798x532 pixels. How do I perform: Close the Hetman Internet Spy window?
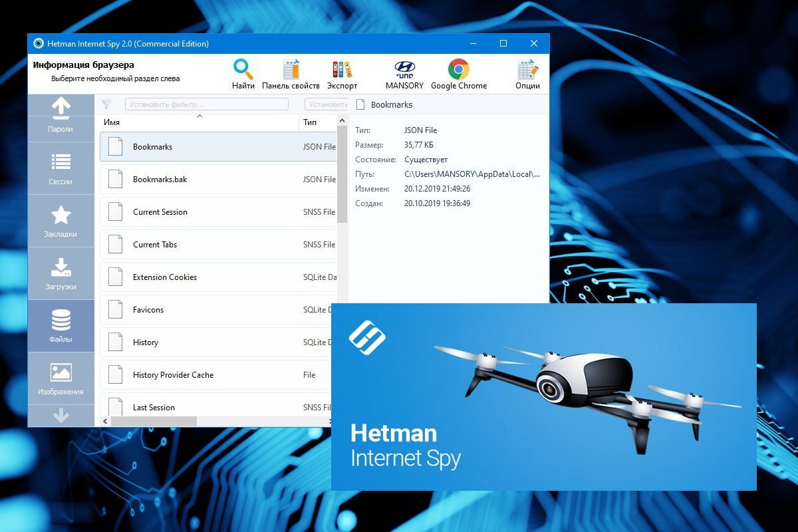point(534,44)
